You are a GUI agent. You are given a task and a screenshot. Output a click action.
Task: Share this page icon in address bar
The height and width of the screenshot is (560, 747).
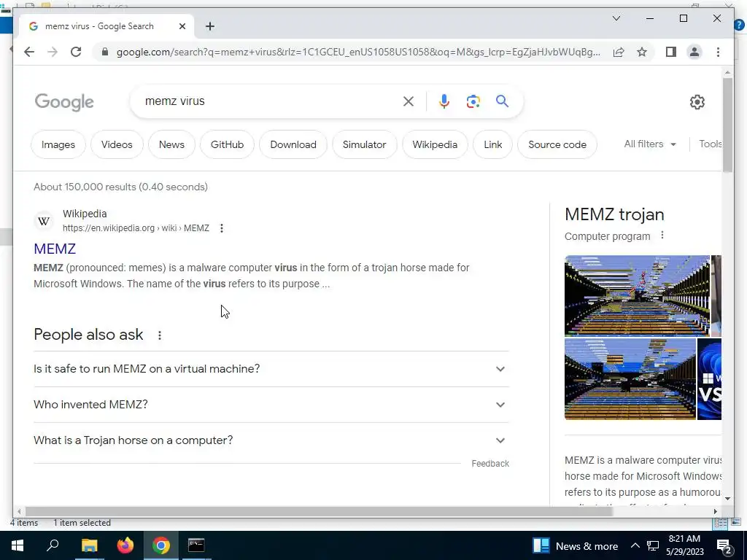point(619,52)
